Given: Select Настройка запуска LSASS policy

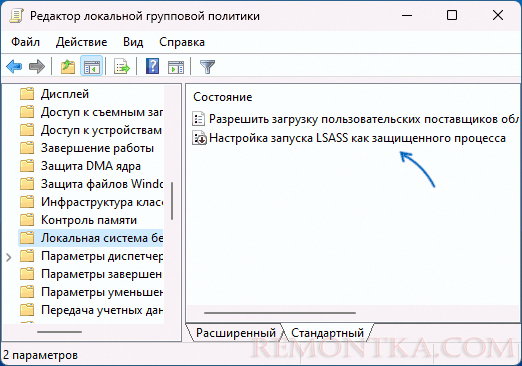Looking at the screenshot, I should coord(357,138).
